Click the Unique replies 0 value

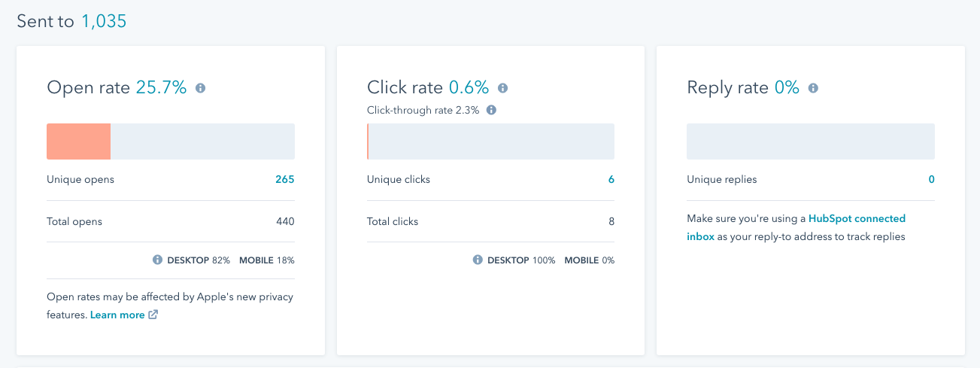pos(931,180)
